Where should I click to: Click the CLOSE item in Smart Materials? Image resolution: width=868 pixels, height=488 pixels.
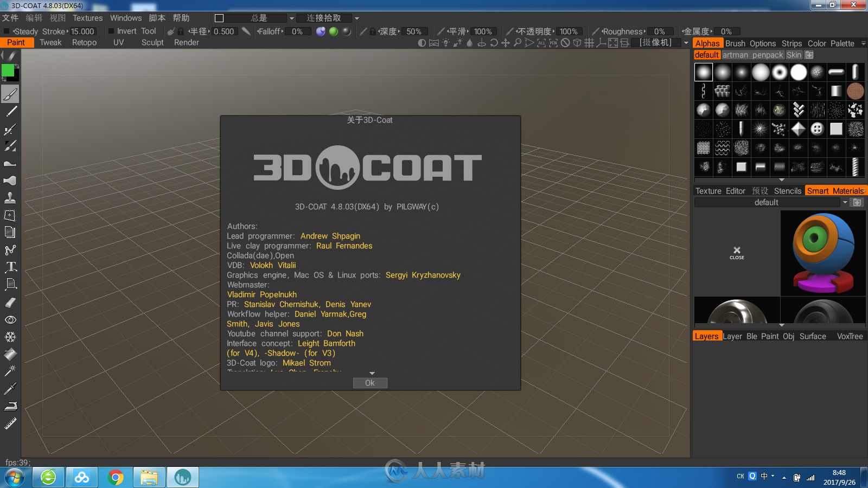point(737,253)
